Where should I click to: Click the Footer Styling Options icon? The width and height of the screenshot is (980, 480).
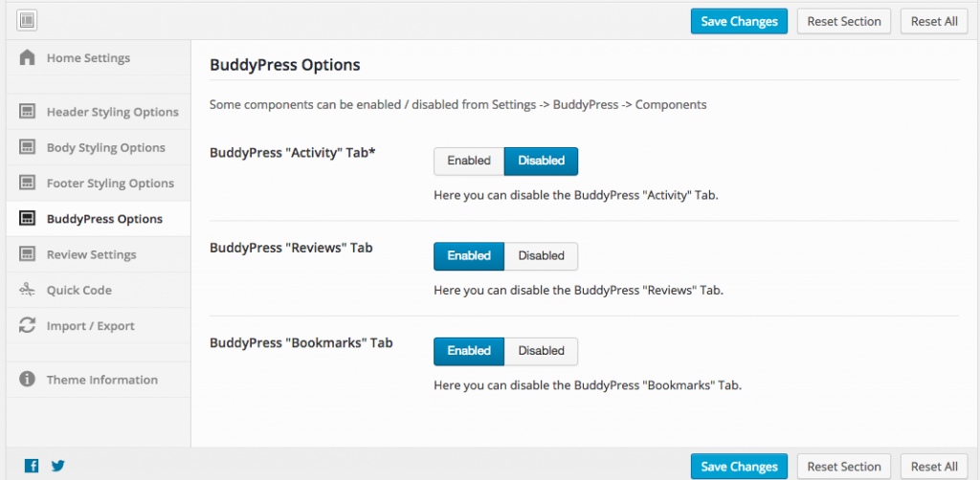tap(27, 183)
